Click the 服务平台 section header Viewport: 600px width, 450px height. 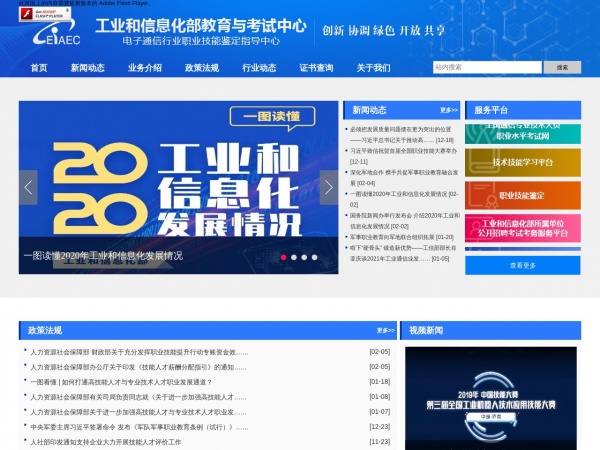click(x=491, y=110)
